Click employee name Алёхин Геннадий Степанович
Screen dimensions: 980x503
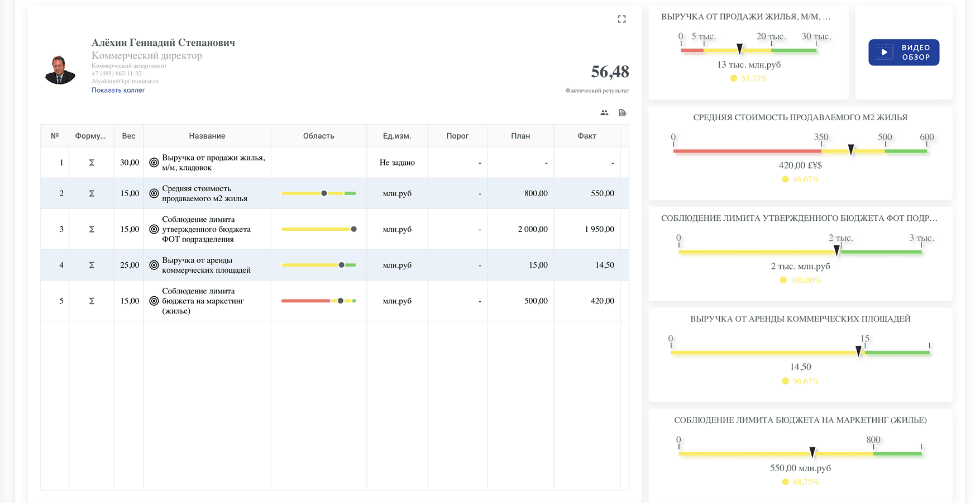pos(163,42)
